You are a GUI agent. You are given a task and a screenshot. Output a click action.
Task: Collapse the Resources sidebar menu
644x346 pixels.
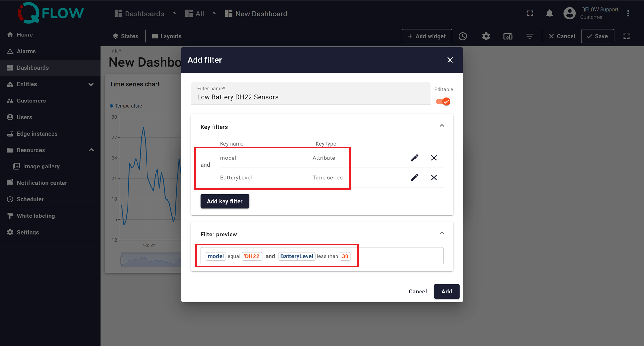coord(91,150)
